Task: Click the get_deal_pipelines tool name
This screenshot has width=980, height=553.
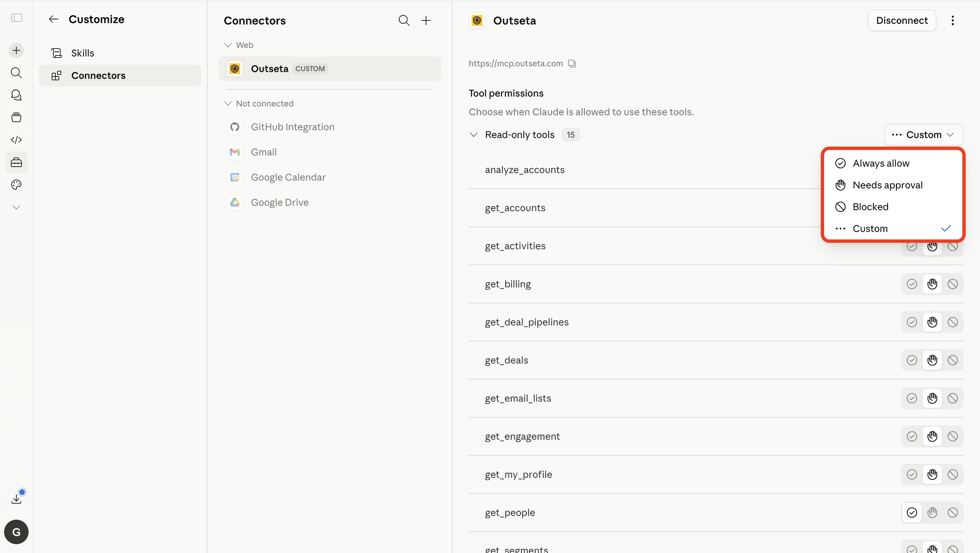Action: click(527, 322)
